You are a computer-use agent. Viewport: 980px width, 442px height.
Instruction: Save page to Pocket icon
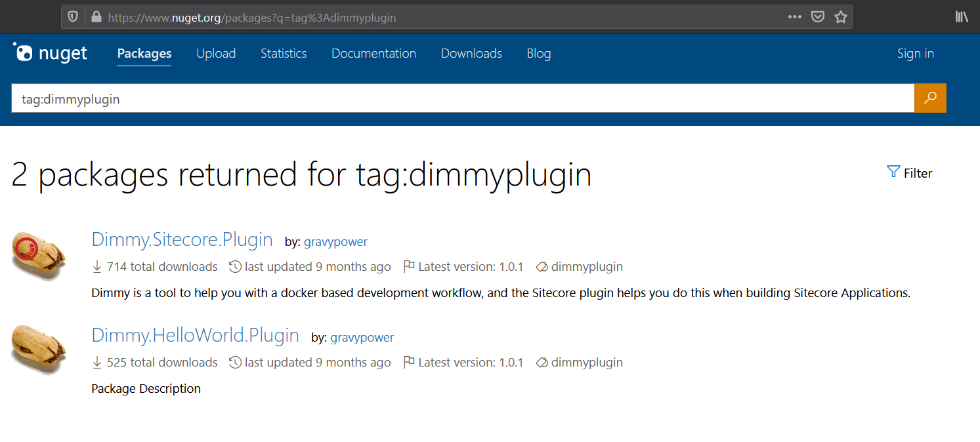click(817, 17)
